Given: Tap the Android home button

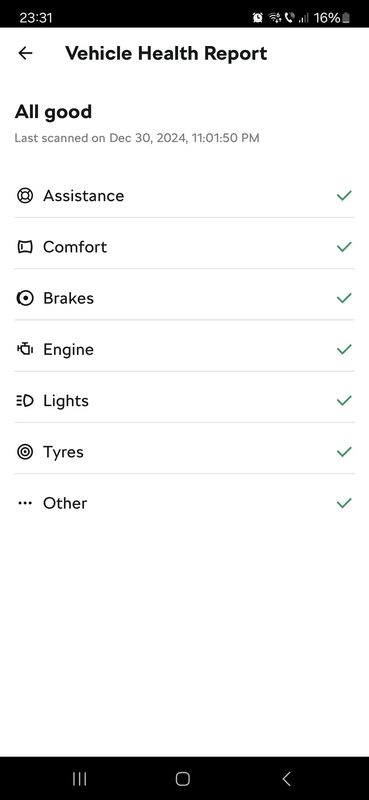Looking at the screenshot, I should pos(183,779).
